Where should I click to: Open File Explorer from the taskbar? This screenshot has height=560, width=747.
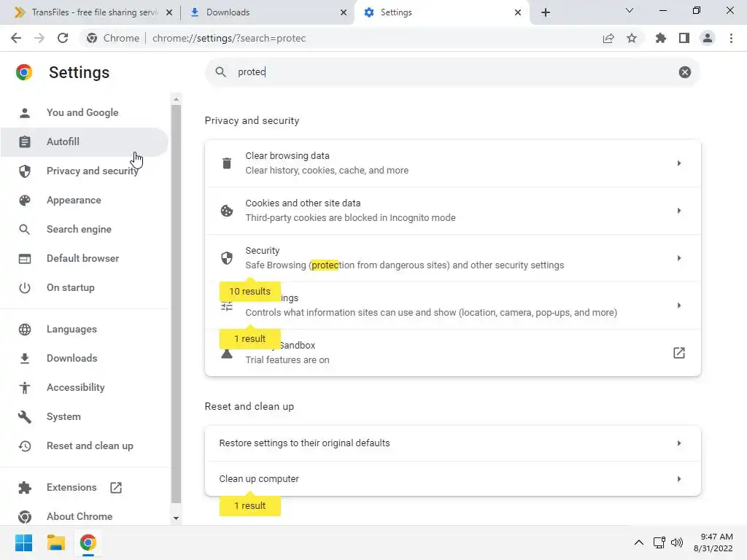click(x=55, y=542)
